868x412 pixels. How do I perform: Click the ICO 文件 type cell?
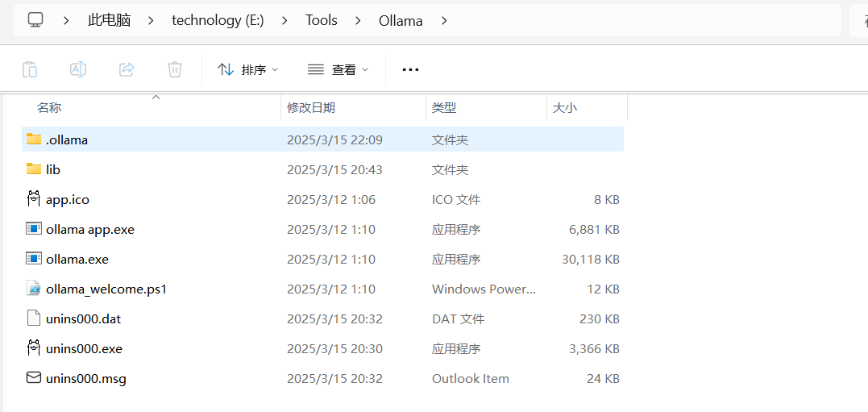coord(456,199)
